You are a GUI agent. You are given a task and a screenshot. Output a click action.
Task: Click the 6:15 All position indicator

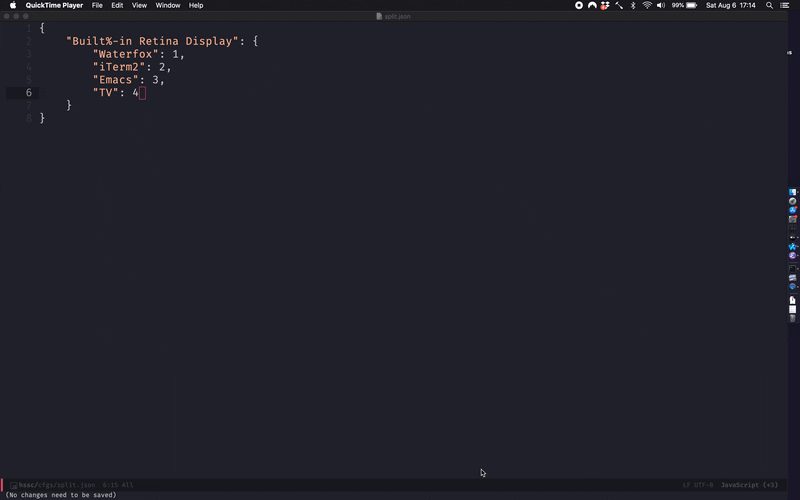[118, 485]
